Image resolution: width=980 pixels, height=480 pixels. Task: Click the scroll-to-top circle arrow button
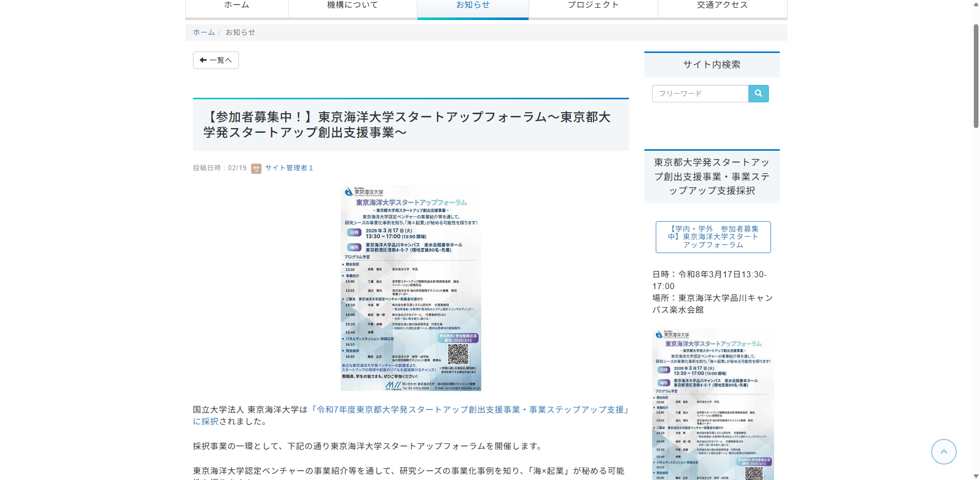click(943, 451)
